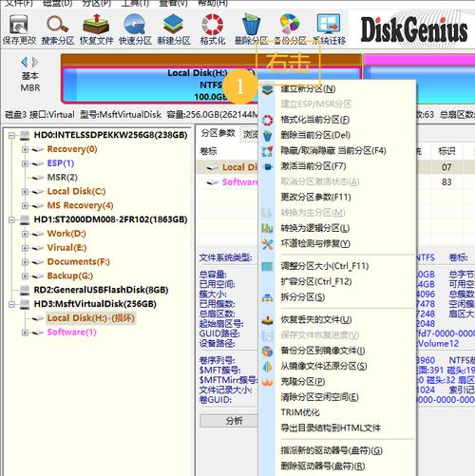
Task: Choose 导出目录结构到HTML文件
Action: (x=331, y=428)
